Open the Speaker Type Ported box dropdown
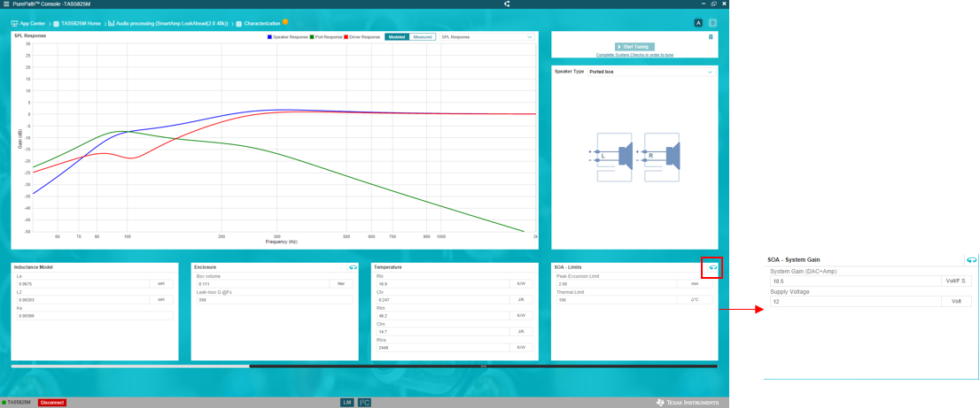The image size is (980, 408). pyautogui.click(x=650, y=72)
